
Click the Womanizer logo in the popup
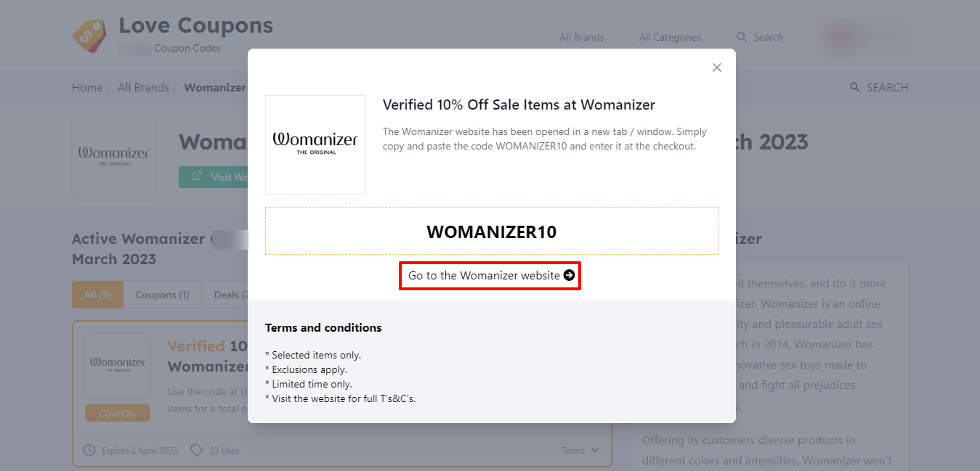click(315, 144)
